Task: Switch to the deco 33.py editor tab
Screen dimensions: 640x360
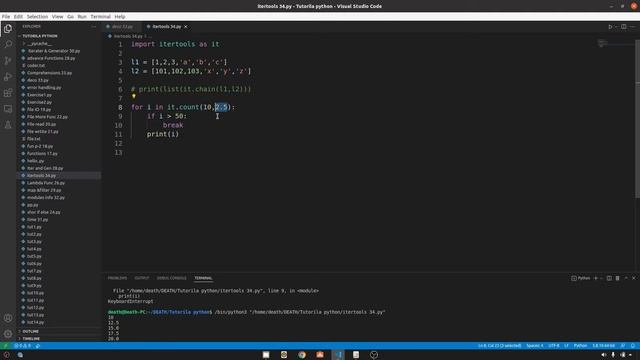Action: tap(122, 27)
